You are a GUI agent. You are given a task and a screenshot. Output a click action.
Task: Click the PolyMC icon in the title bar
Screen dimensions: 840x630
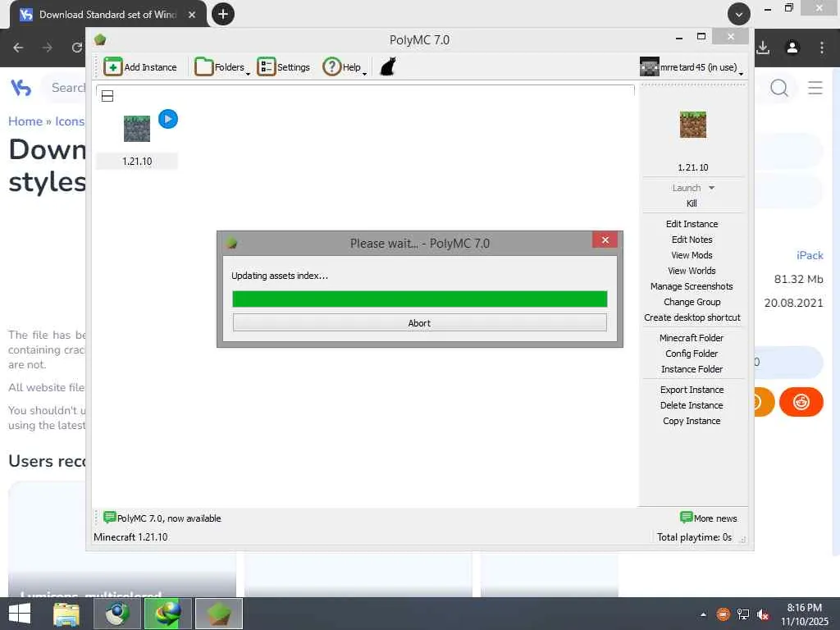point(100,39)
